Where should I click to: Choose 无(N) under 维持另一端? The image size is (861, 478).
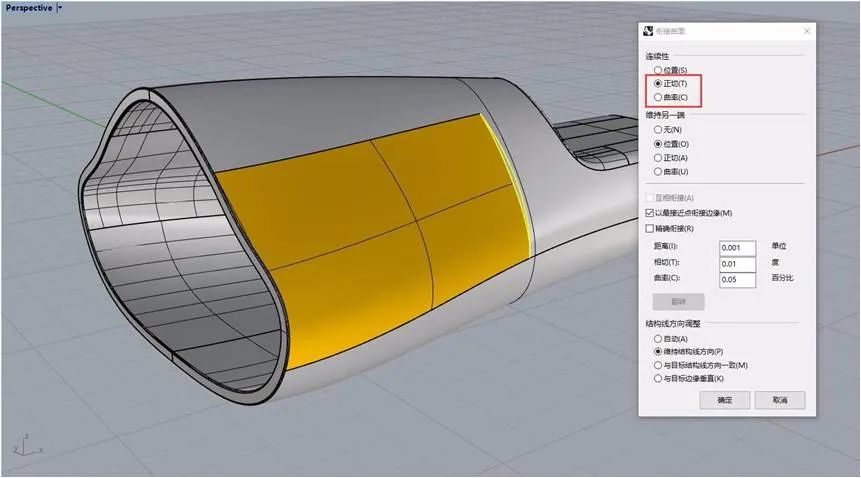click(657, 129)
